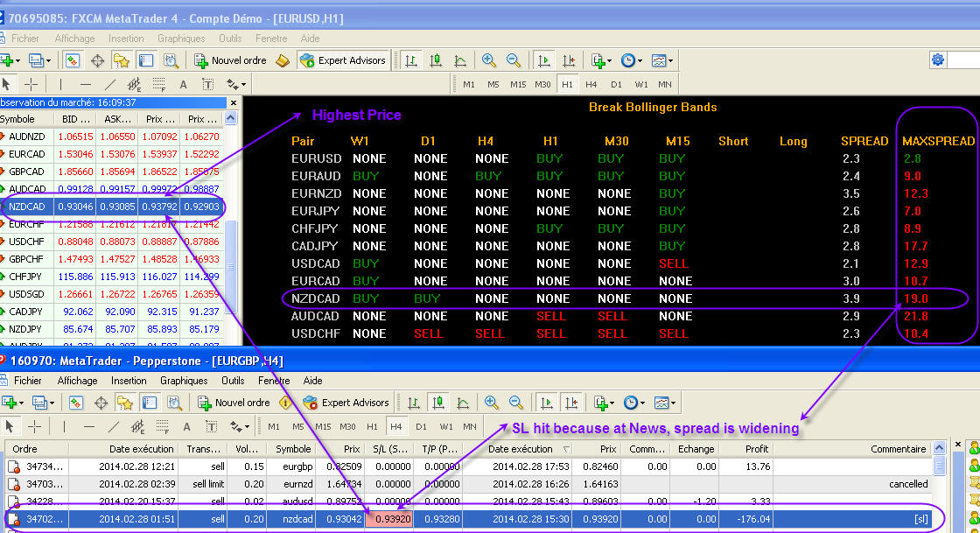980x533 pixels.
Task: Switch FXCM chart to line chart
Action: point(460,60)
